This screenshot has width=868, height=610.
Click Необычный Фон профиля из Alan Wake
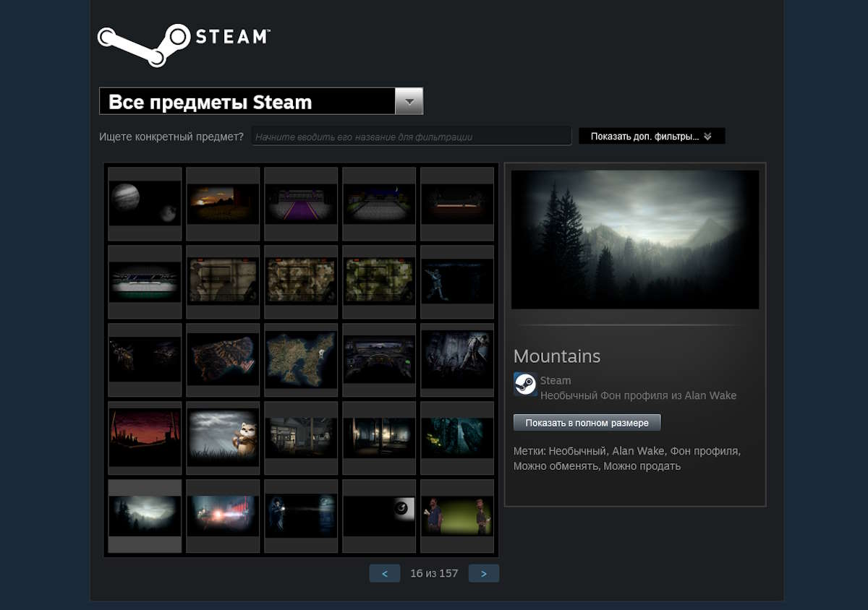click(x=638, y=395)
